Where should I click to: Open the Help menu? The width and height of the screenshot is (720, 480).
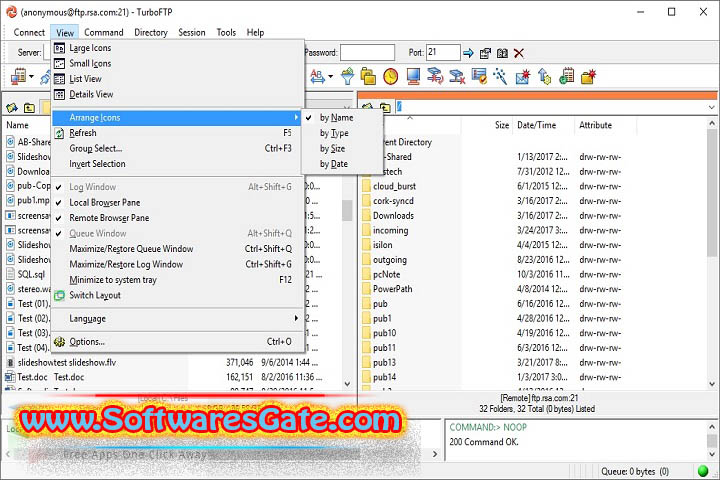(255, 33)
